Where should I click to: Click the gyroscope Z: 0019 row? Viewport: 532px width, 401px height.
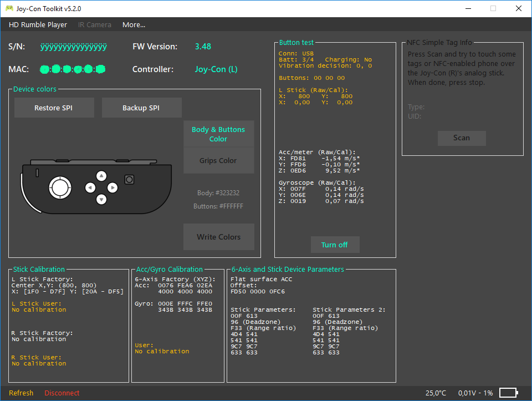coord(321,201)
